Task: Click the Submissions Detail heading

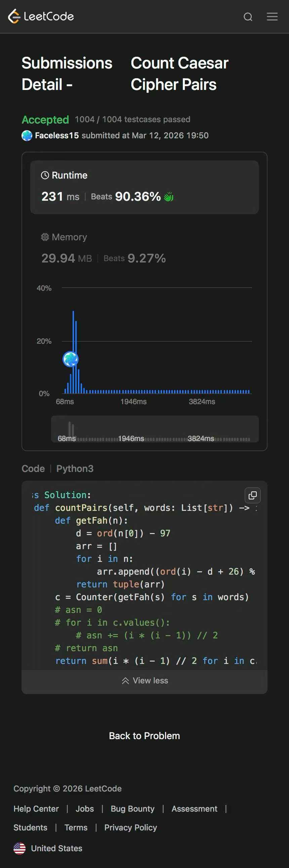Action: (x=67, y=74)
